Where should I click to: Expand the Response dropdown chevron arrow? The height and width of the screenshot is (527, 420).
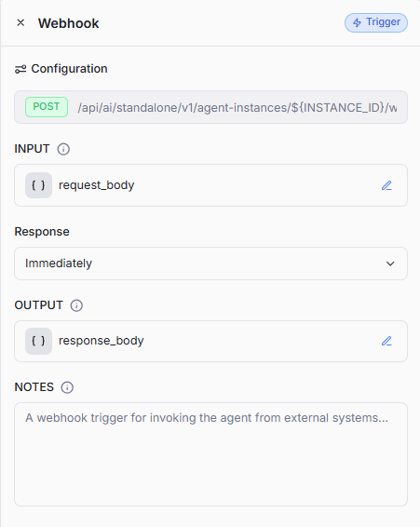(x=390, y=263)
